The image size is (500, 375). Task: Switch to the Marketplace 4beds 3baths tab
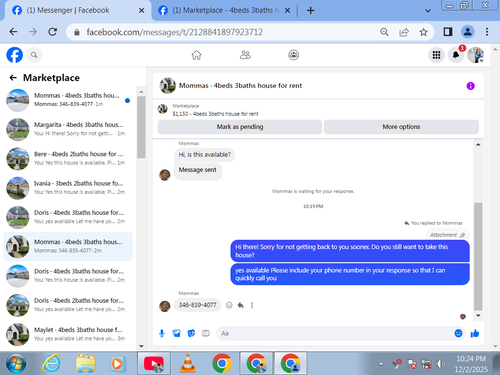(220, 10)
